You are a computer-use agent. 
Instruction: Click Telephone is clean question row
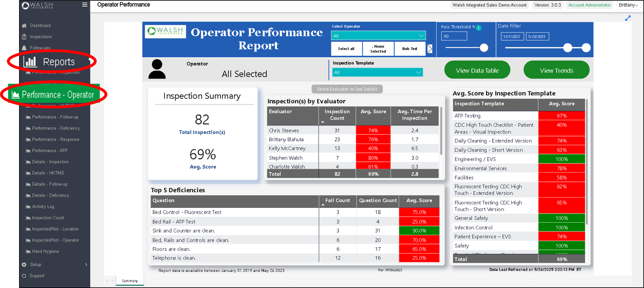pyautogui.click(x=295, y=258)
